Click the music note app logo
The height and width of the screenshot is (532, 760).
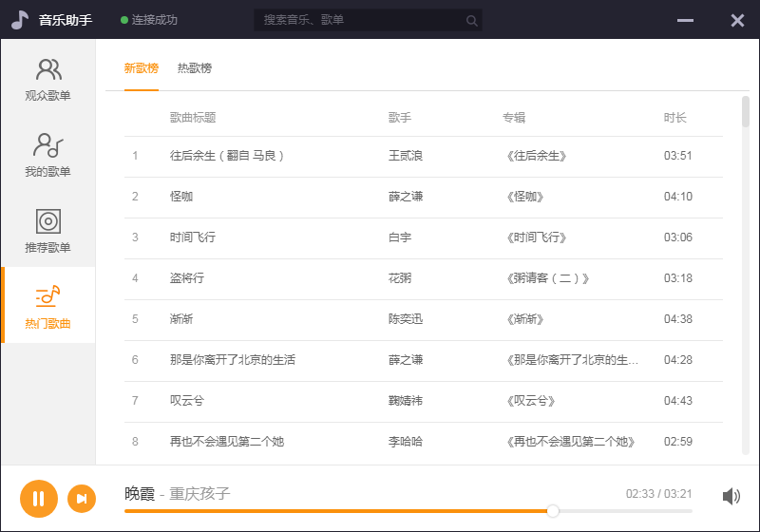coord(20,20)
